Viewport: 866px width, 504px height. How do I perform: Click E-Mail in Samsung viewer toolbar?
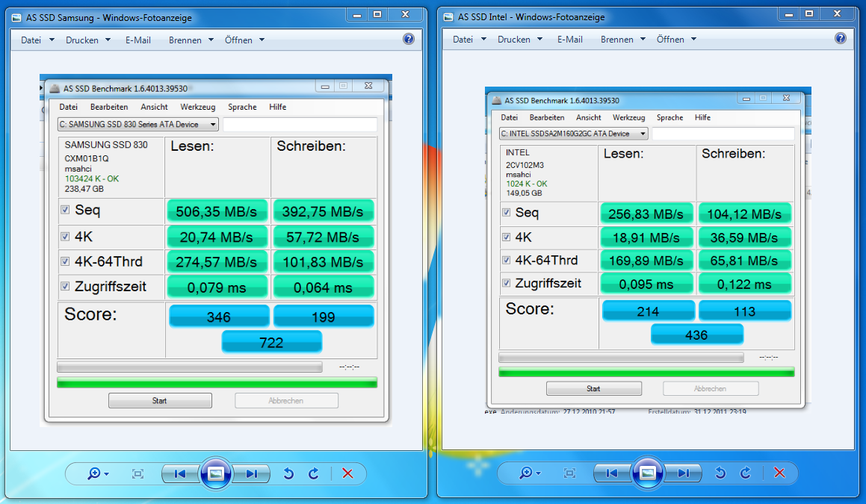[138, 40]
